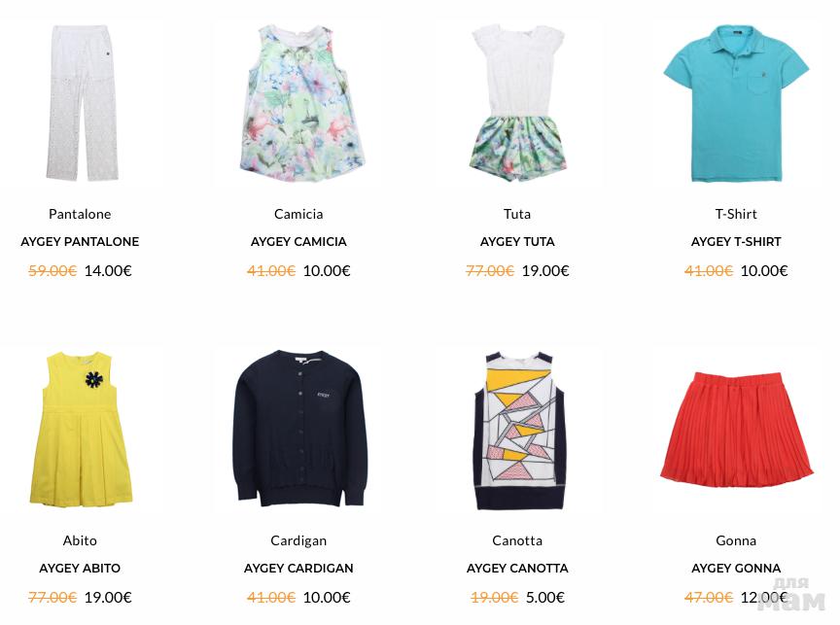Select the Pantalone category label
This screenshot has height=625, width=840.
point(80,214)
